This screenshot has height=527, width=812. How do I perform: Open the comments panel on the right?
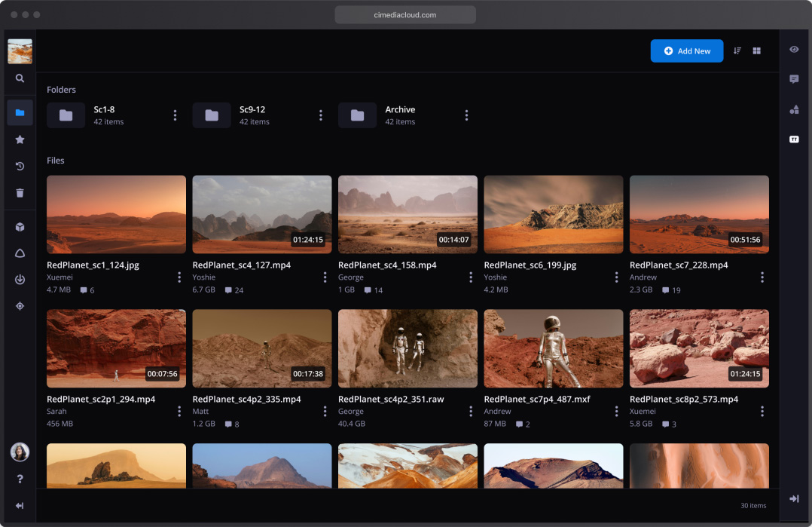(794, 78)
